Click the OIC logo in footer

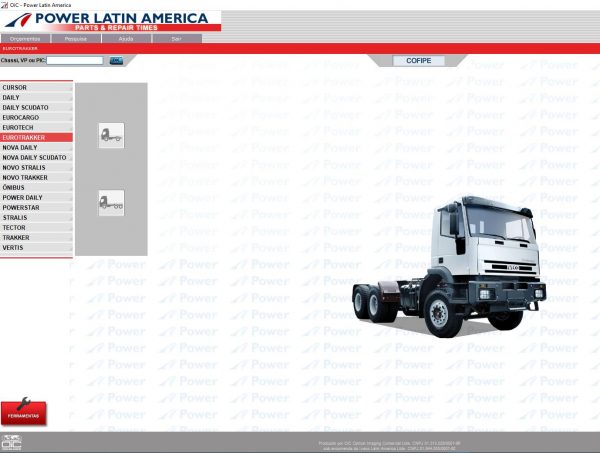click(11, 443)
